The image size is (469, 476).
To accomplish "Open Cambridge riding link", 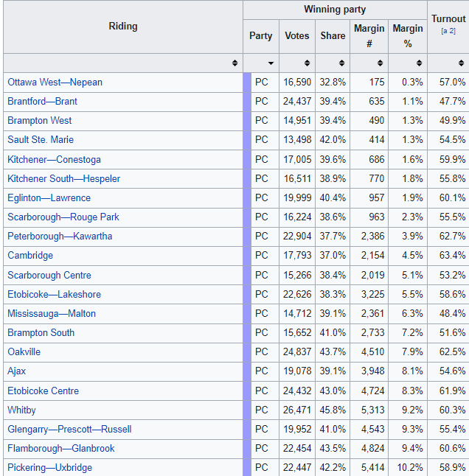I will 30,255.
